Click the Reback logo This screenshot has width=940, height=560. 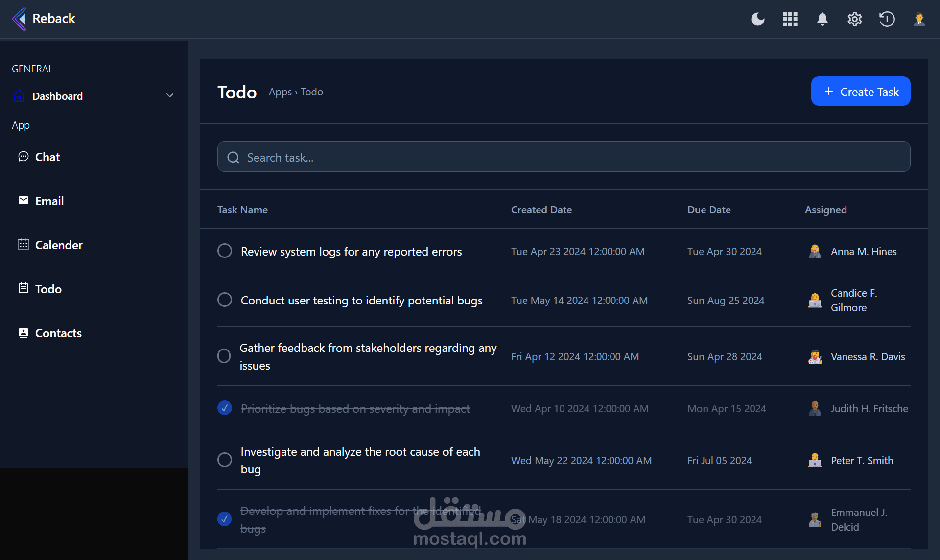(44, 19)
